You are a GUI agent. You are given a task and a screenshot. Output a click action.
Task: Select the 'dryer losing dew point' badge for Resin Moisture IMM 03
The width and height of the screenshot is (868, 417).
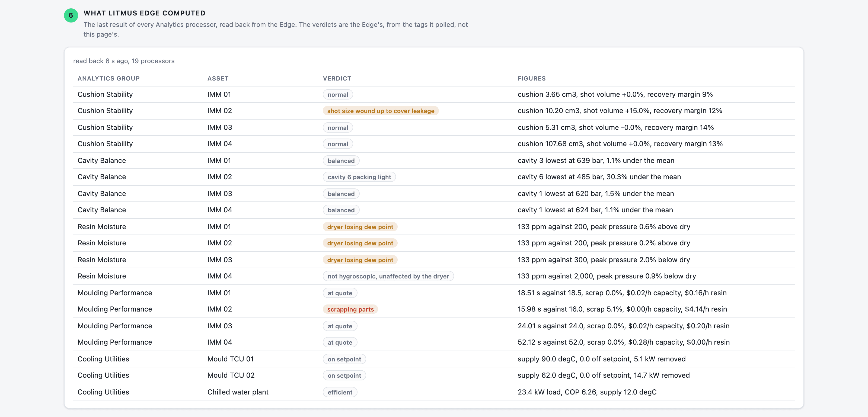(360, 260)
